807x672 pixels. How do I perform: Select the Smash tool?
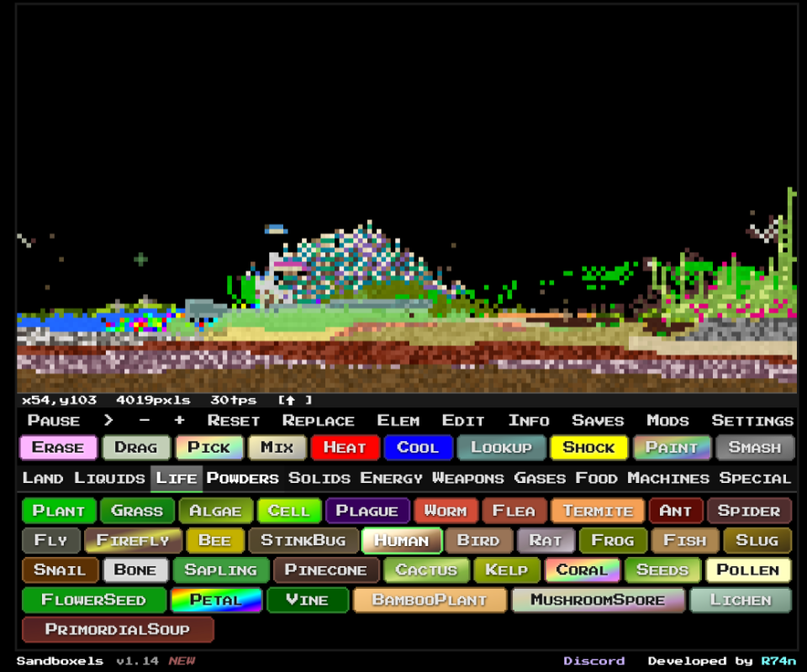754,448
